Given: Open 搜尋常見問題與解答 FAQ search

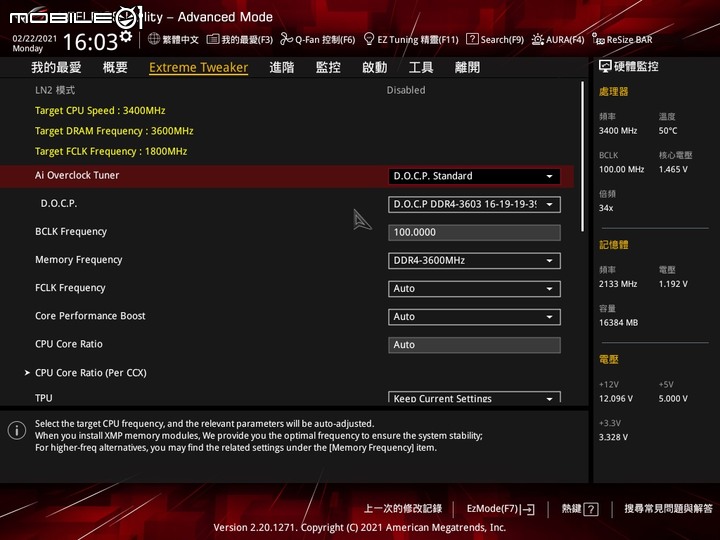Looking at the screenshot, I should click(669, 509).
